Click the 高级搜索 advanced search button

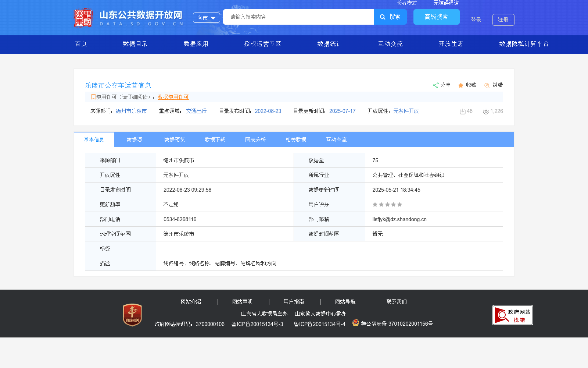click(436, 17)
